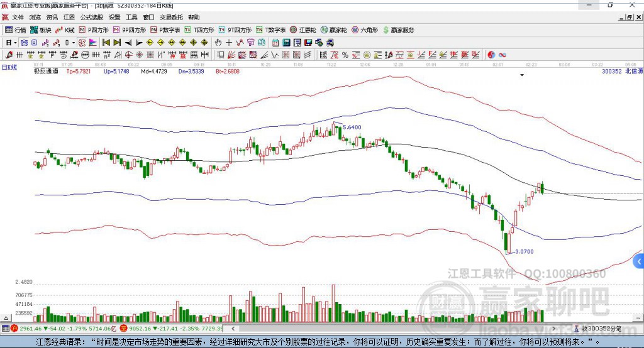This screenshot has width=644, height=348.
Task: Open the 行情 quotes view
Action: (x=16, y=30)
